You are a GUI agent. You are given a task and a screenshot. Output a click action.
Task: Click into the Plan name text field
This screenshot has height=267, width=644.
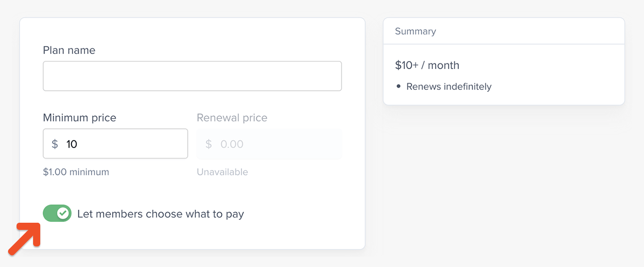(192, 76)
